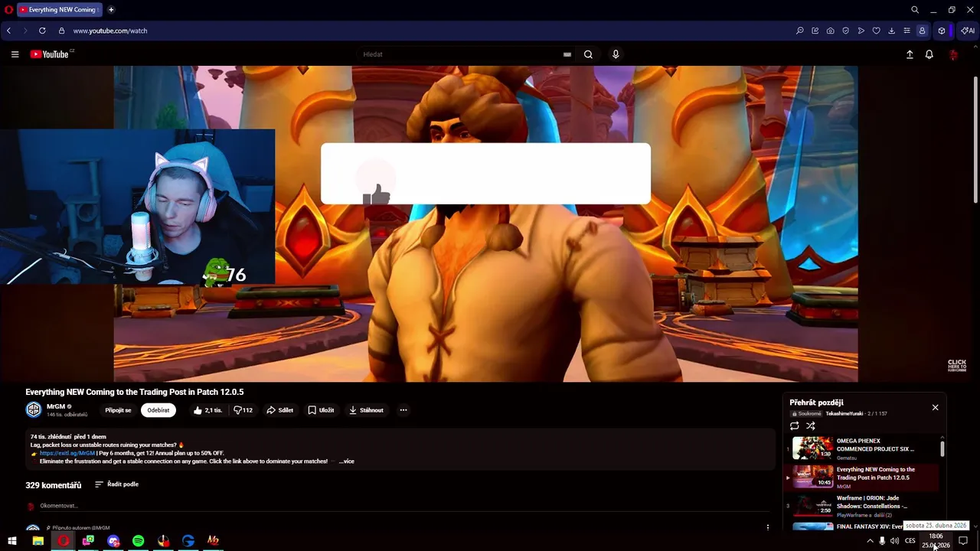Subscribe using the Odebírat button
The image size is (980, 551).
click(x=158, y=410)
